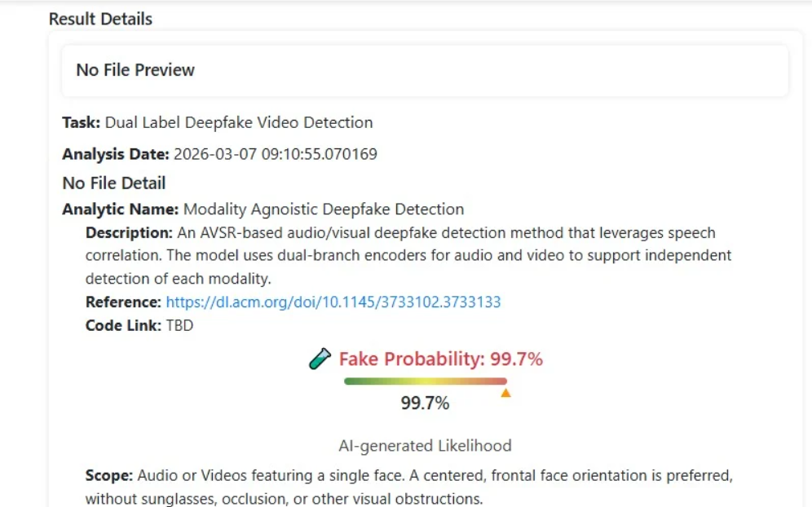The image size is (812, 507).
Task: Click the red-green probability gradient bar
Action: point(425,381)
